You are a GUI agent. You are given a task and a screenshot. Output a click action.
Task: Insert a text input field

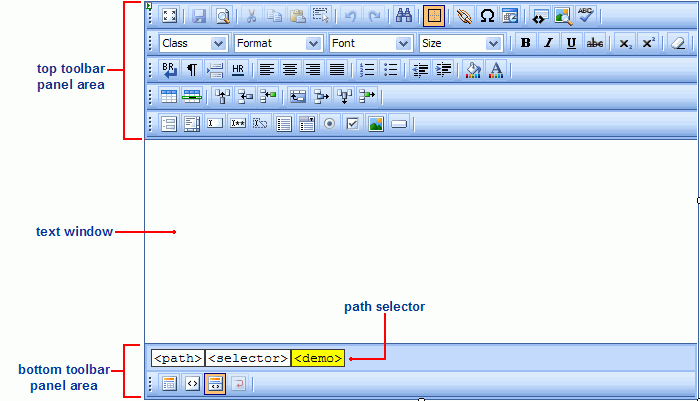point(215,124)
